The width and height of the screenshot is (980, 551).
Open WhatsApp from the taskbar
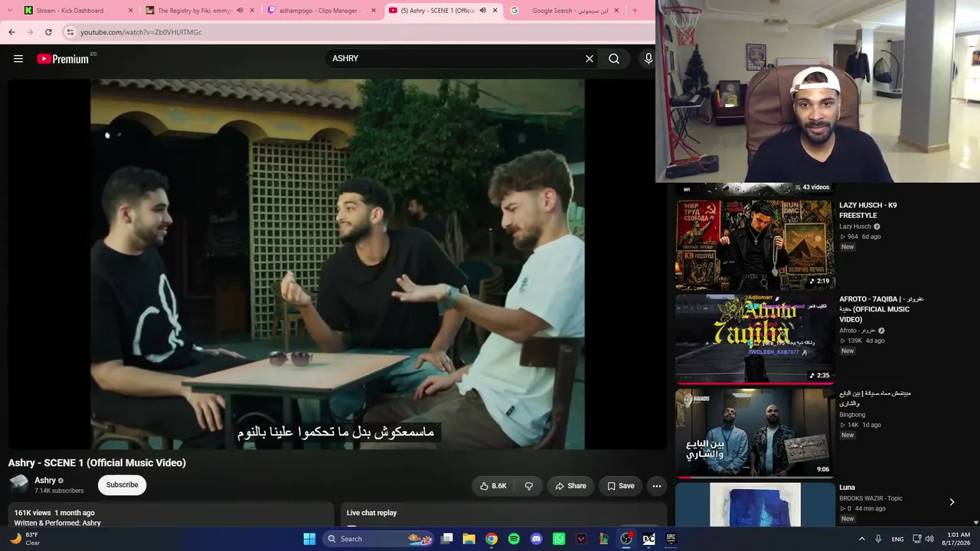559,539
